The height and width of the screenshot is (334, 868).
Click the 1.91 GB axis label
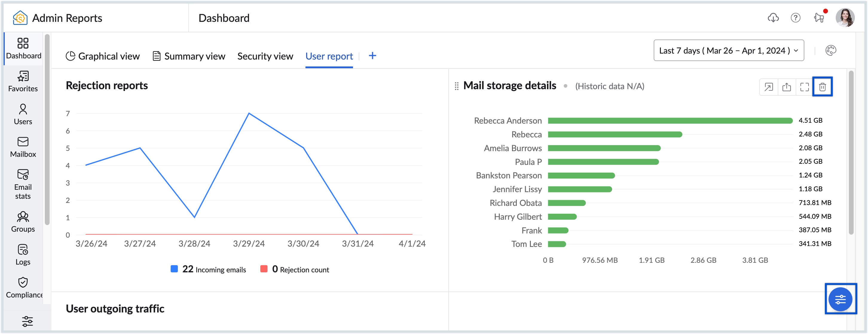coord(651,260)
